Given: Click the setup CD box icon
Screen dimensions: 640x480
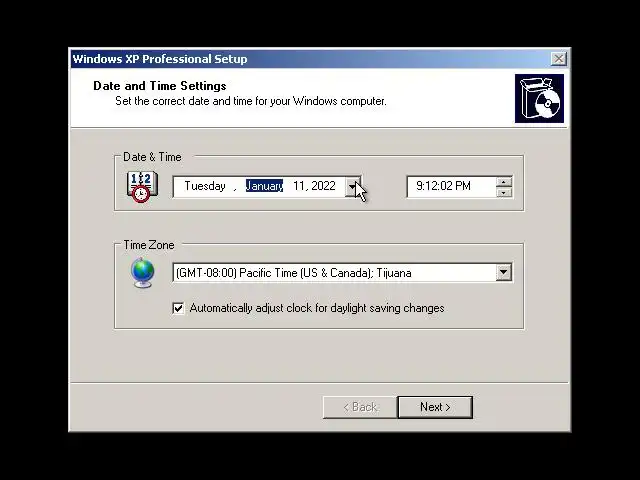Looking at the screenshot, I should point(539,98).
